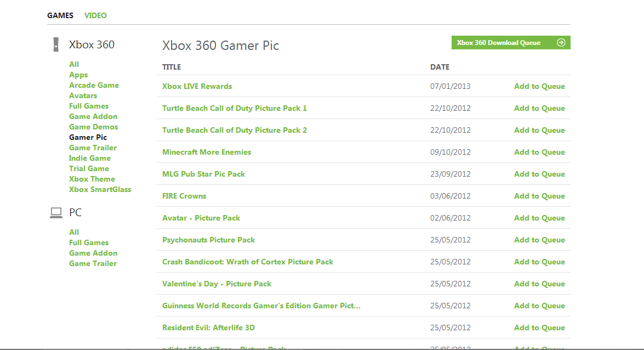This screenshot has height=350, width=644.
Task: Add FIRE Crowns to queue
Action: tap(539, 196)
